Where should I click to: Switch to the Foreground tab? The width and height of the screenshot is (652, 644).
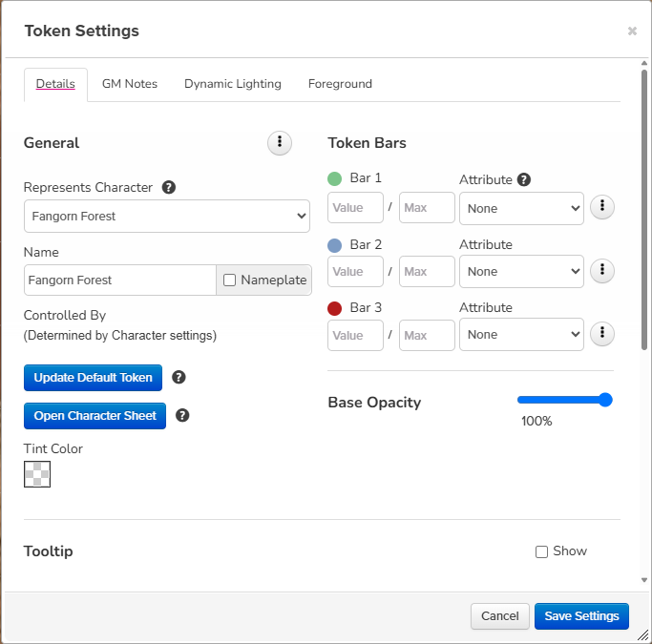coord(340,84)
